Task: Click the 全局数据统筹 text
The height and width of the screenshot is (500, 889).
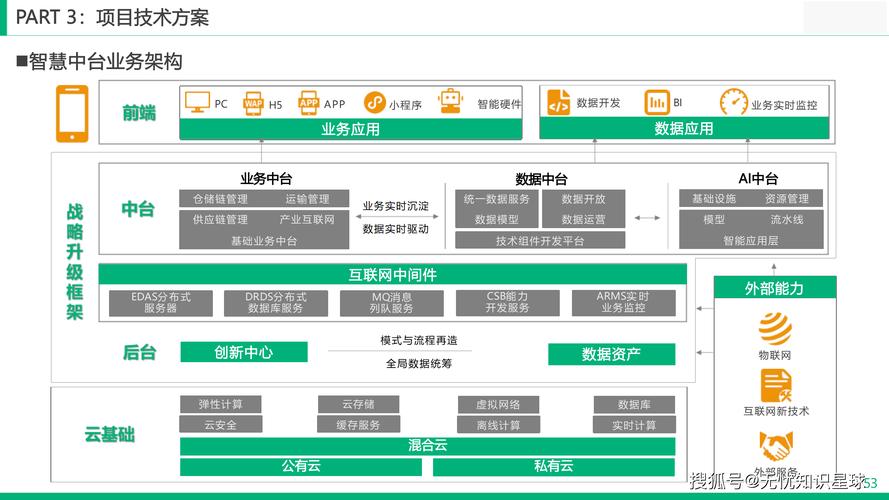Action: click(x=419, y=363)
